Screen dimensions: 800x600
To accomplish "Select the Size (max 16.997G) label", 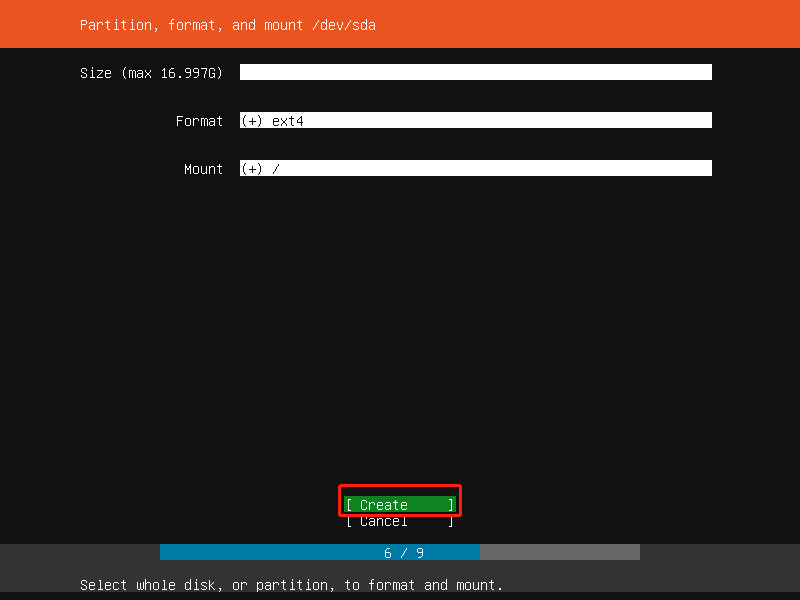I will click(151, 72).
